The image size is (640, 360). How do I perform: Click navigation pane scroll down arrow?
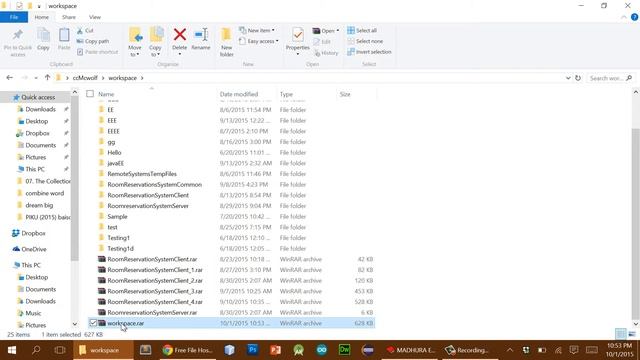75,324
